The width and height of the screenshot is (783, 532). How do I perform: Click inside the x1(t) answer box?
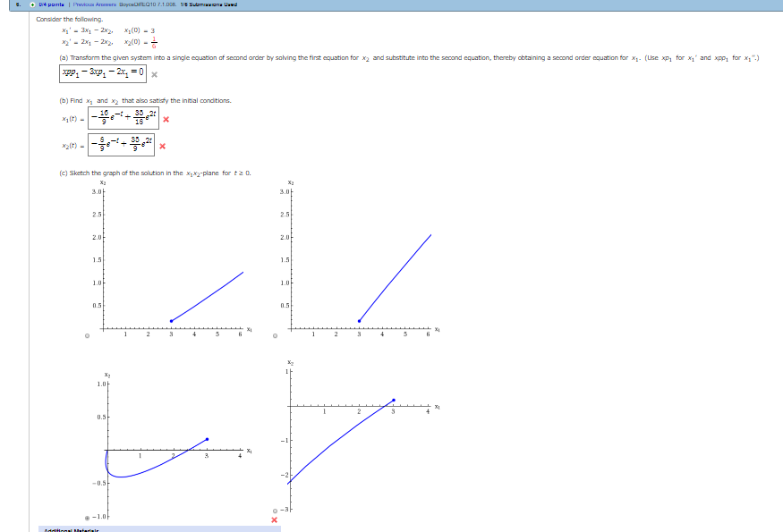(x=123, y=118)
